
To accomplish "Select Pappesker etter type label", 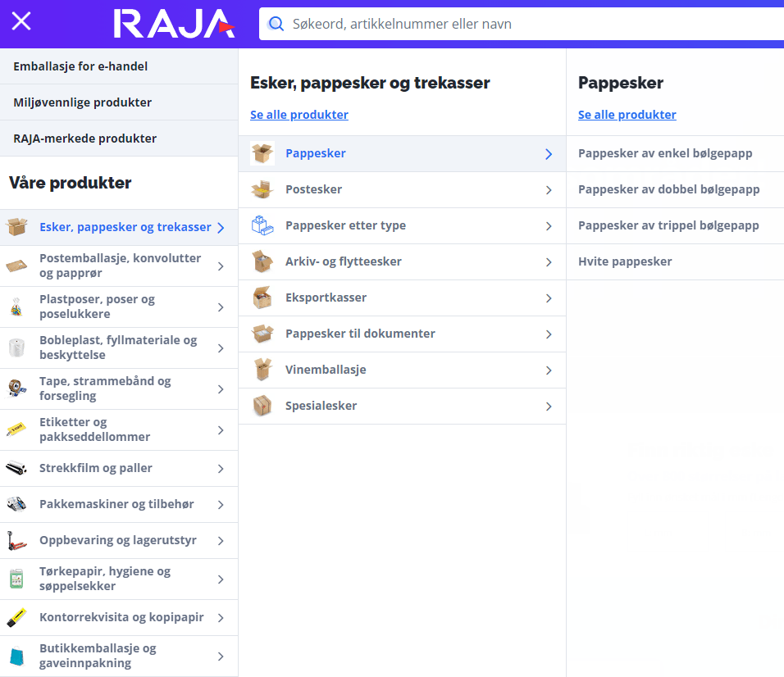I will (x=345, y=225).
